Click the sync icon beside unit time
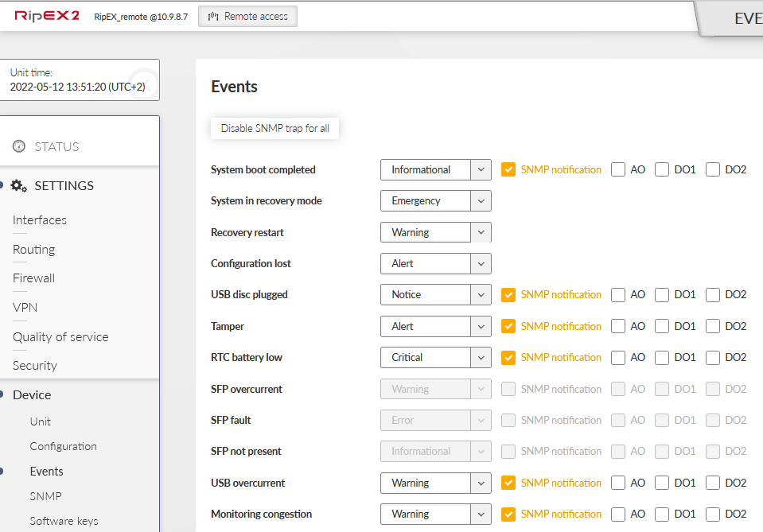This screenshot has width=763, height=532. pos(143,82)
